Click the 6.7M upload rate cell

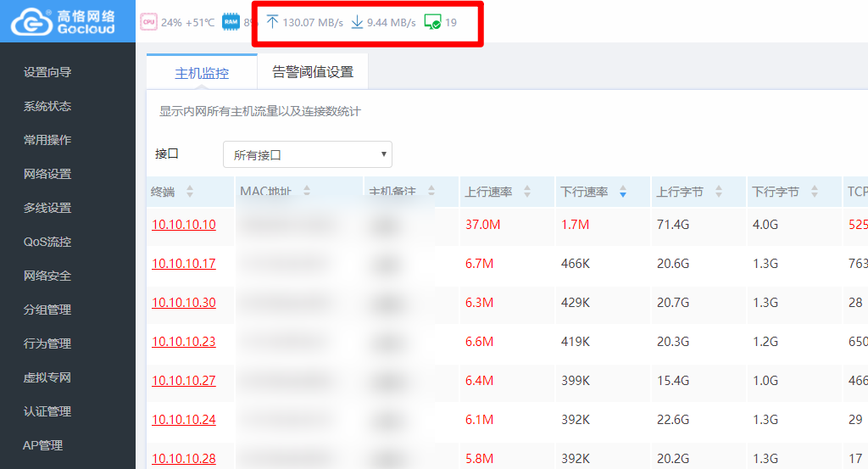(480, 264)
